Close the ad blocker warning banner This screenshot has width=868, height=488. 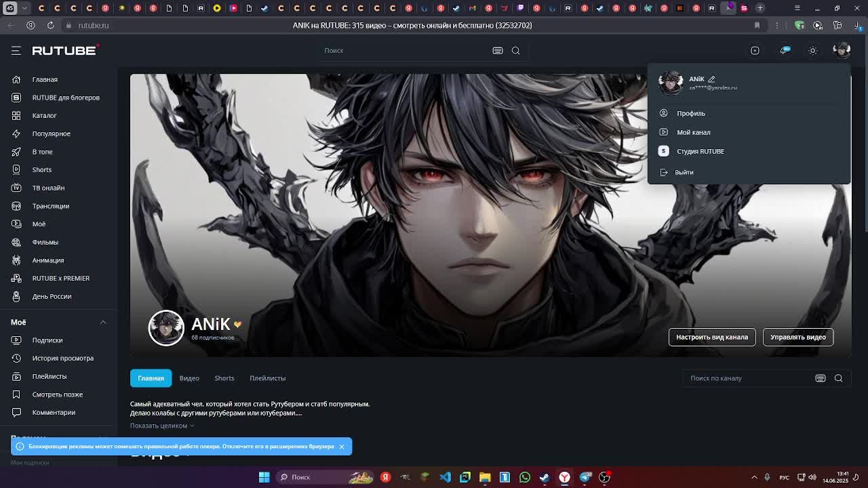point(342,447)
